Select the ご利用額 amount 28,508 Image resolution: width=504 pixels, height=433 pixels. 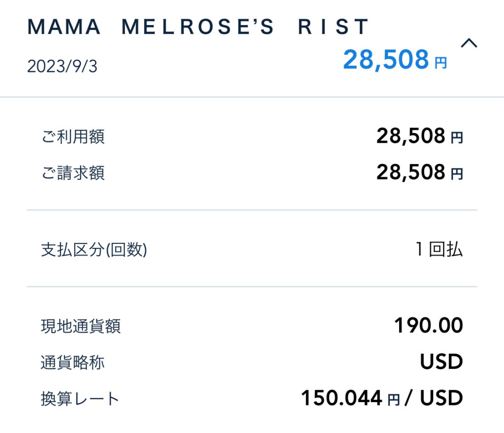(410, 136)
